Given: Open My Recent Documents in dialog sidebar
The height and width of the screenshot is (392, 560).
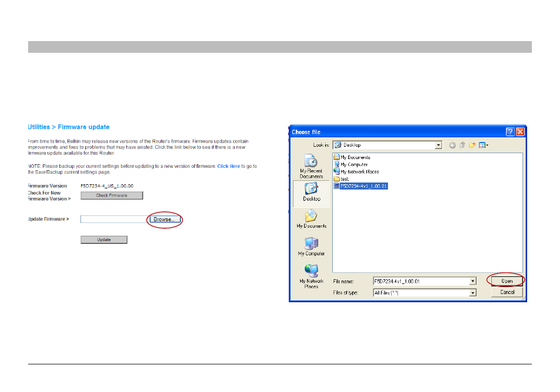Looking at the screenshot, I should [x=311, y=166].
